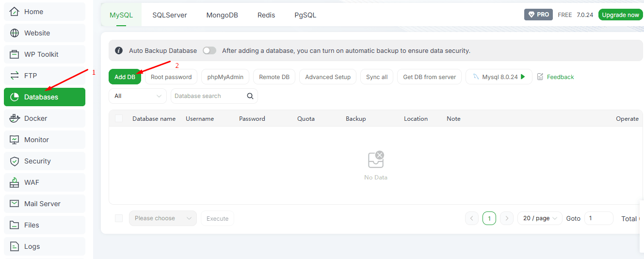Open the Please choose batch dropdown
644x259 pixels.
coord(162,218)
